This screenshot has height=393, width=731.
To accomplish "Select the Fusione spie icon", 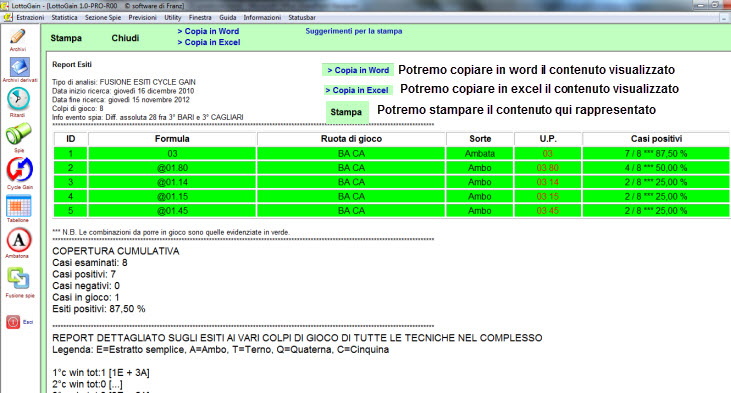I will point(19,278).
